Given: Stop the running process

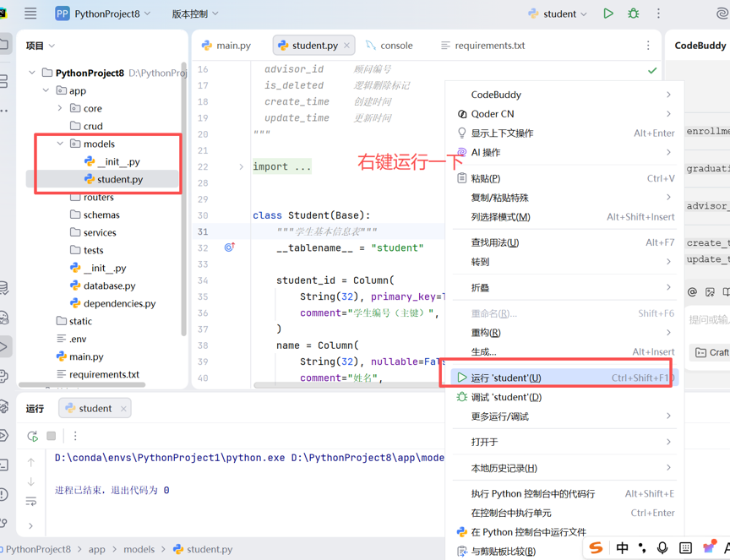Looking at the screenshot, I should pos(52,436).
